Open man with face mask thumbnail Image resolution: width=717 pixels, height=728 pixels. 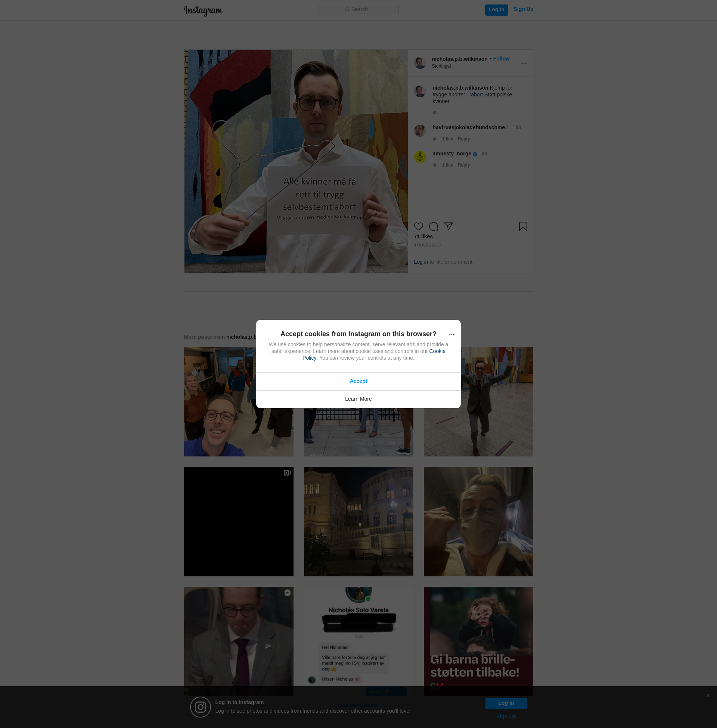point(478,521)
